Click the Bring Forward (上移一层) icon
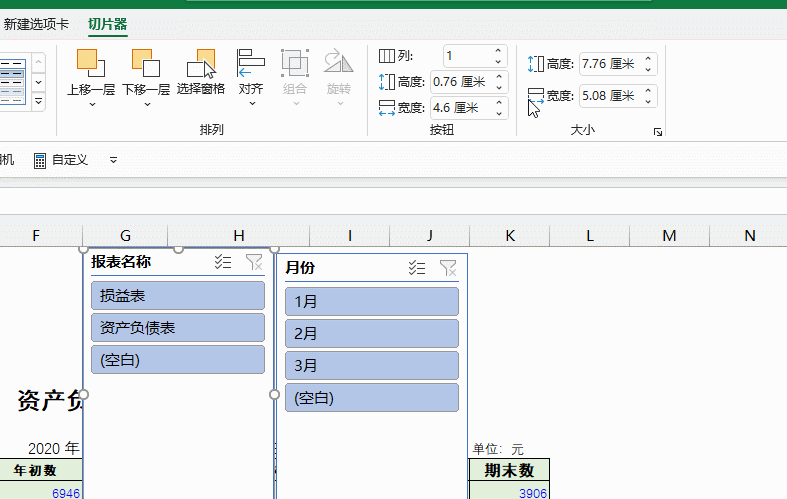This screenshot has width=787, height=499. pyautogui.click(x=91, y=63)
